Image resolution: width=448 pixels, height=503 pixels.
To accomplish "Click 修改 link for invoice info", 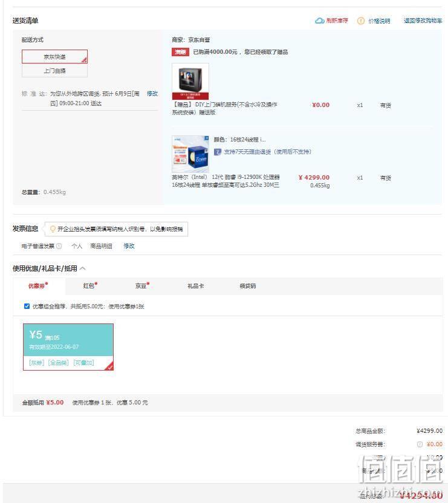I will tap(129, 246).
